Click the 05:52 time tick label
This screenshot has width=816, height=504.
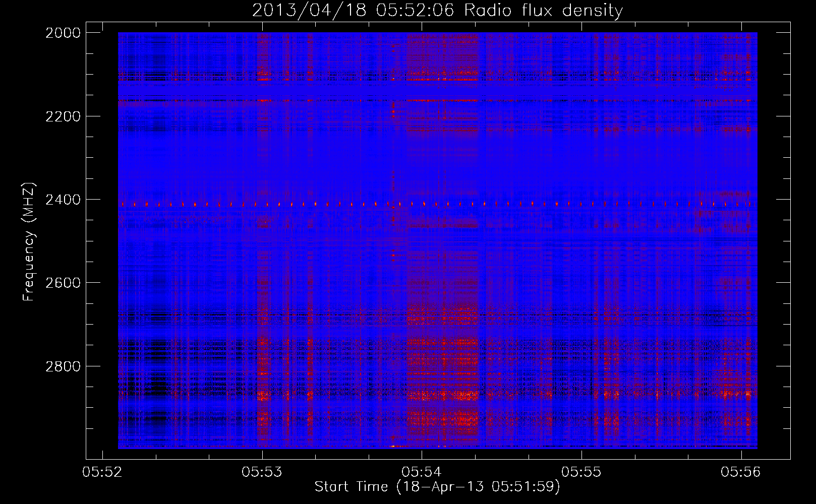[102, 472]
